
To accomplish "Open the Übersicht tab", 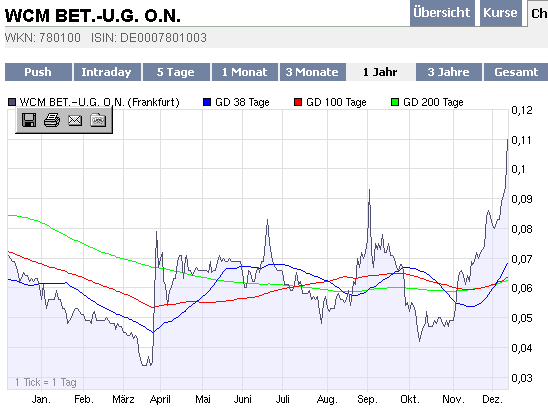I will pos(442,13).
